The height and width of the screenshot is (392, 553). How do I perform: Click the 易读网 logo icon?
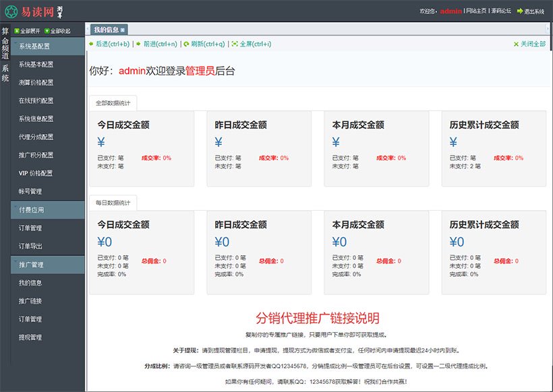click(11, 11)
